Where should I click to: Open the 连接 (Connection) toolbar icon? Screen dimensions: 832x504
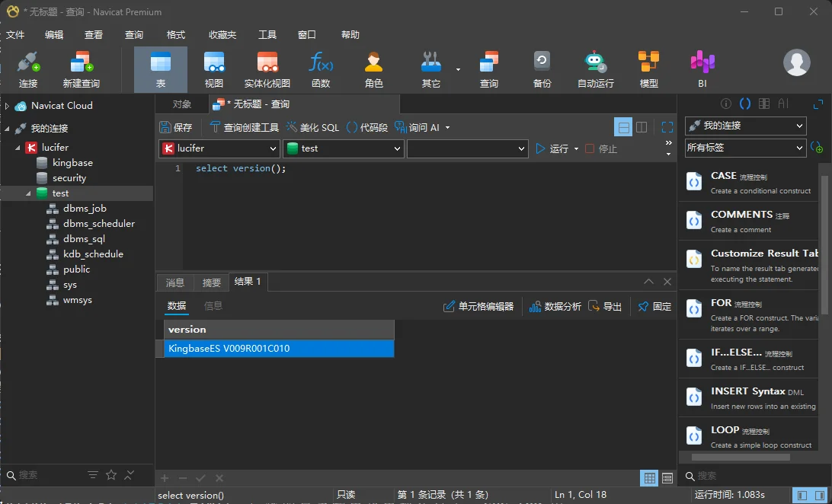pyautogui.click(x=28, y=69)
